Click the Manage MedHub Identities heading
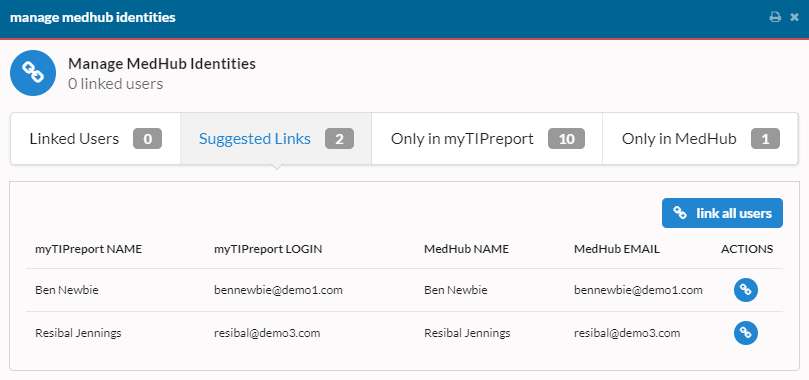Viewport: 809px width, 380px height. 162,64
